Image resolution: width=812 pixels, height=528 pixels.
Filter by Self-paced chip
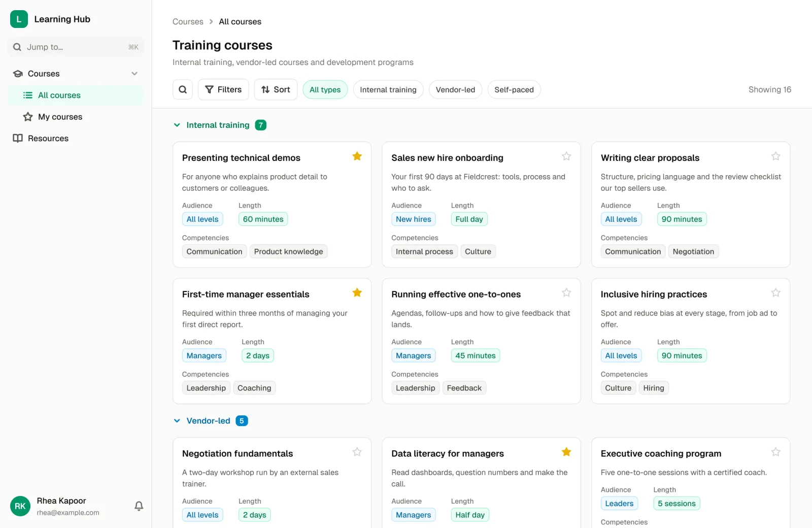[x=514, y=90]
